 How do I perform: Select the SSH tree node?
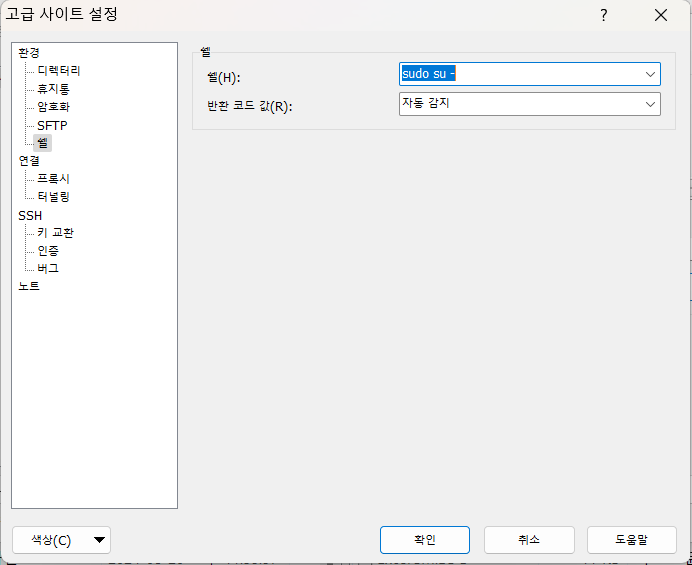coord(30,215)
